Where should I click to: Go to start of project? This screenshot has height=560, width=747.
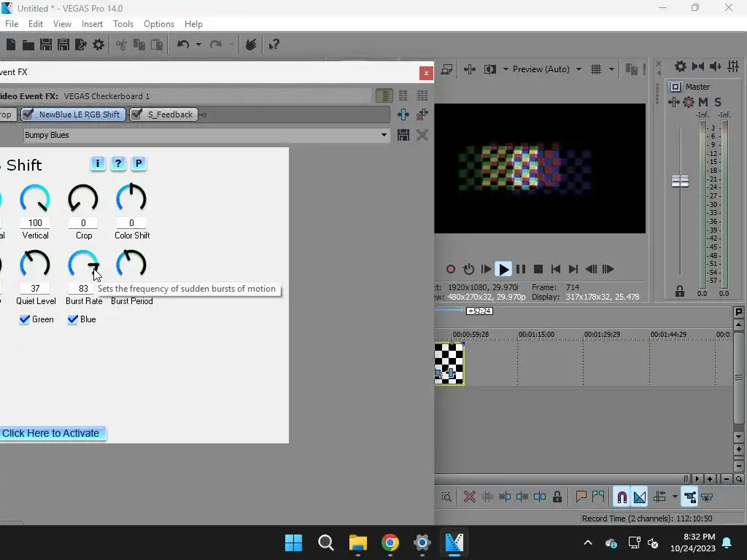555,269
